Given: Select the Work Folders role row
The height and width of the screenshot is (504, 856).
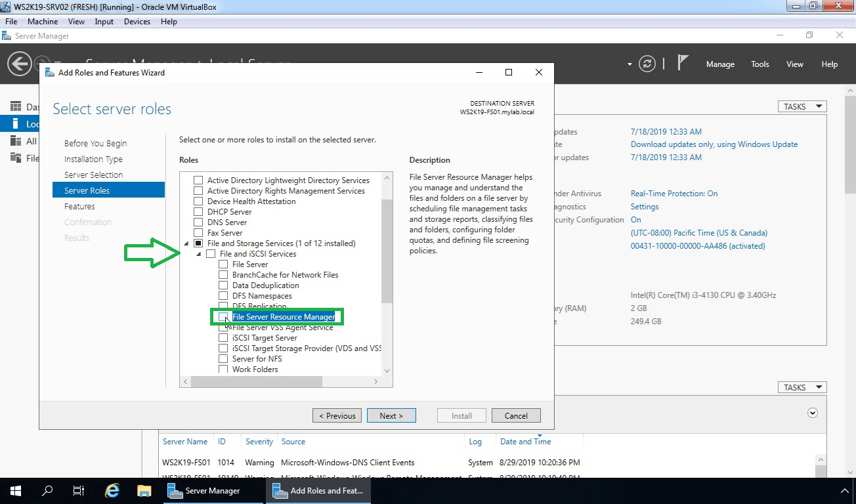Looking at the screenshot, I should [255, 369].
